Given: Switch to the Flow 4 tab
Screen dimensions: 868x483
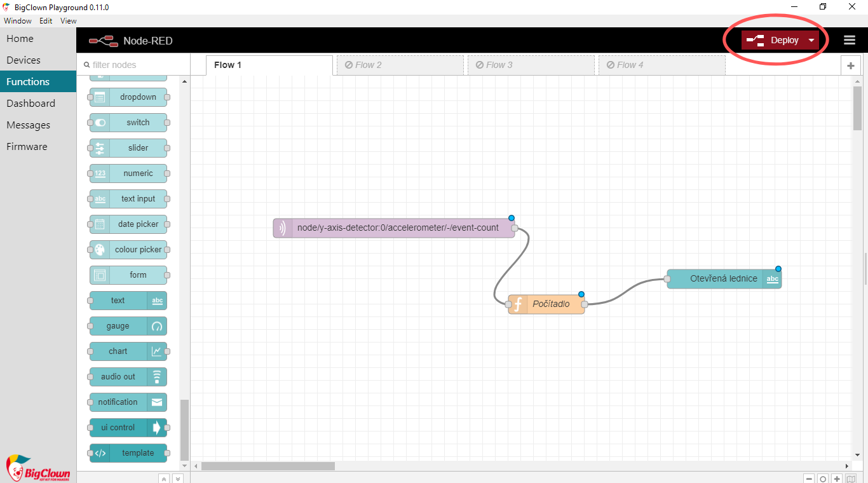Looking at the screenshot, I should (x=662, y=65).
